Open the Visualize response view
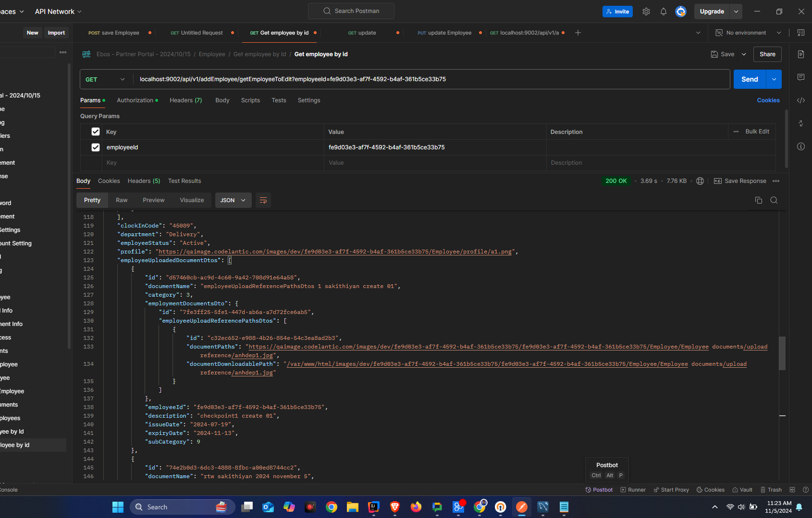 click(x=192, y=200)
